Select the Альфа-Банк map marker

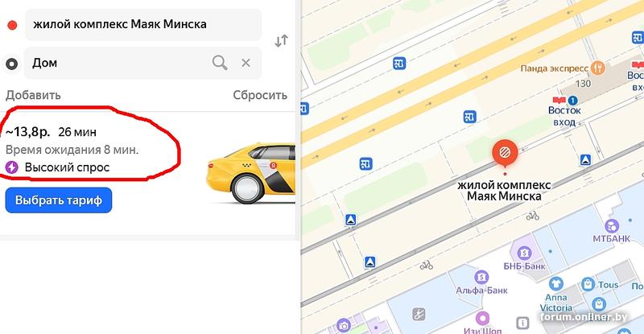[x=481, y=277]
